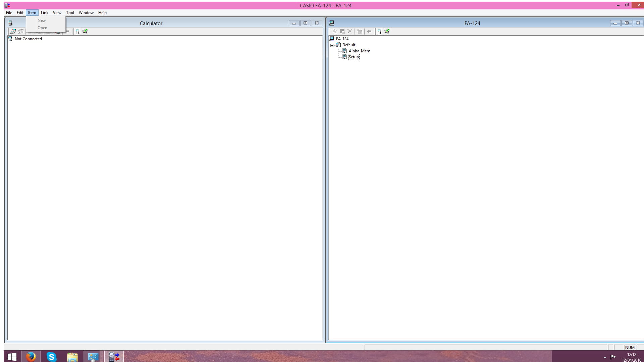The width and height of the screenshot is (644, 362).
Task: Open the Help menu
Action: (102, 13)
